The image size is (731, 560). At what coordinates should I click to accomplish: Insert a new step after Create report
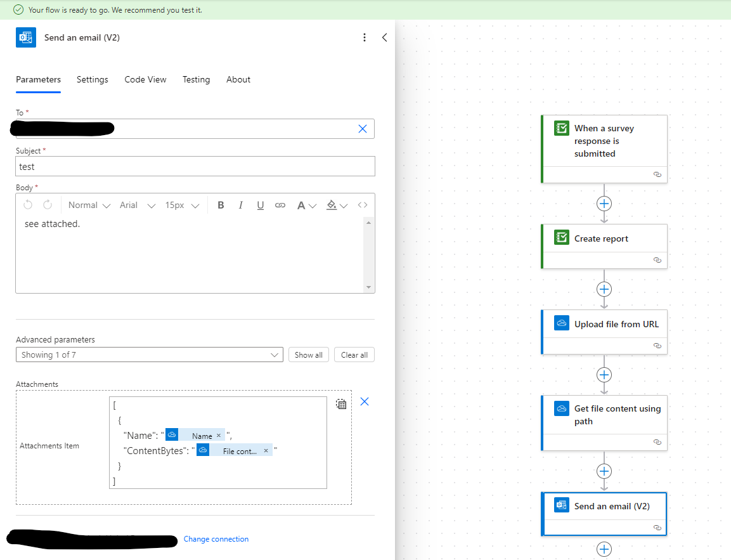(604, 289)
